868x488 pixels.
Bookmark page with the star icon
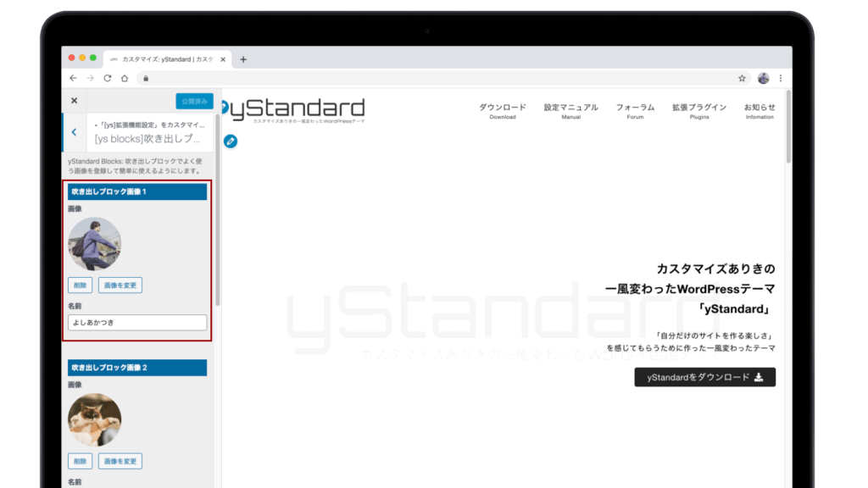[742, 79]
